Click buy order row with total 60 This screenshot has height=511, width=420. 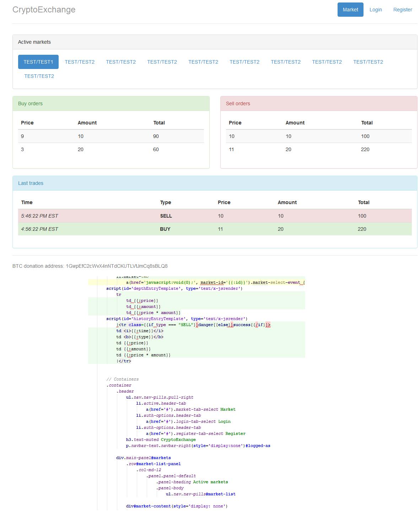(x=111, y=149)
